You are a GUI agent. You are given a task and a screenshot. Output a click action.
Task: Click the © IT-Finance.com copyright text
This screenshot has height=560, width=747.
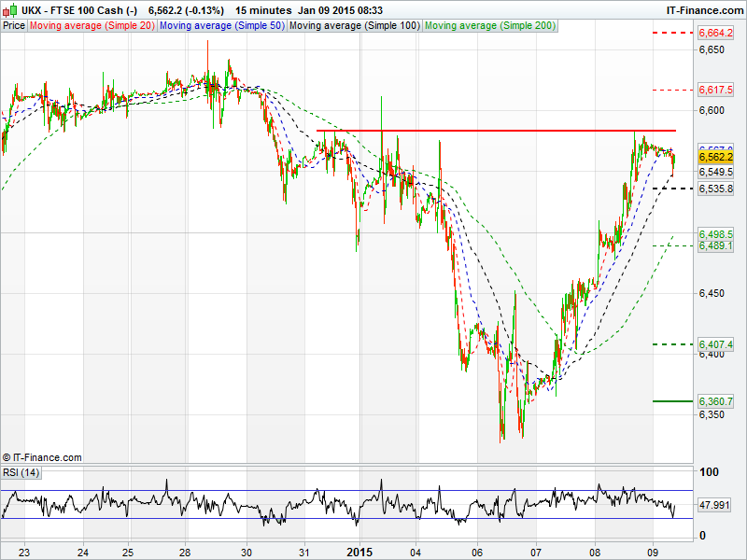tap(42, 457)
